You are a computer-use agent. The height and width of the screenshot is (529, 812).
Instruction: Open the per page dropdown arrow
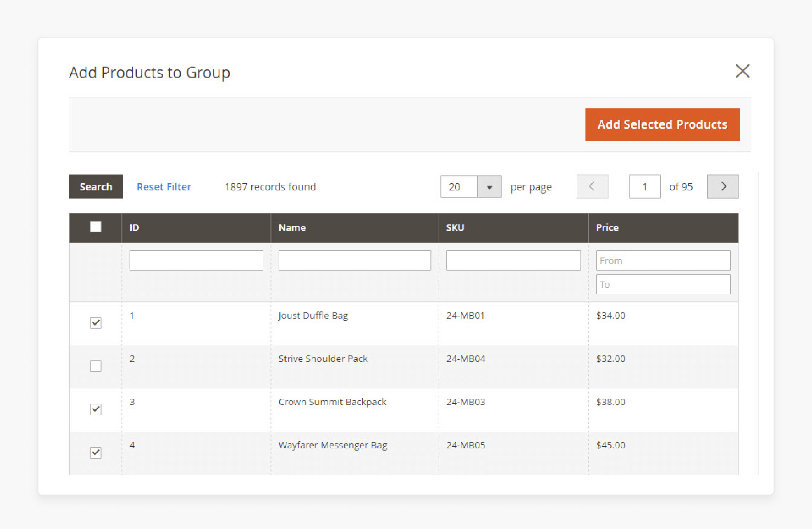tap(489, 187)
